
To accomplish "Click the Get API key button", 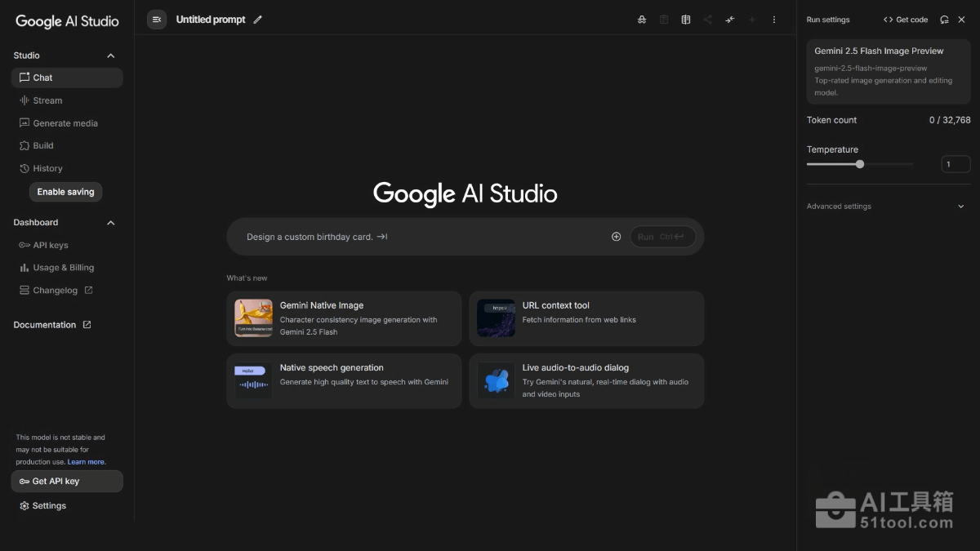I will [x=67, y=482].
